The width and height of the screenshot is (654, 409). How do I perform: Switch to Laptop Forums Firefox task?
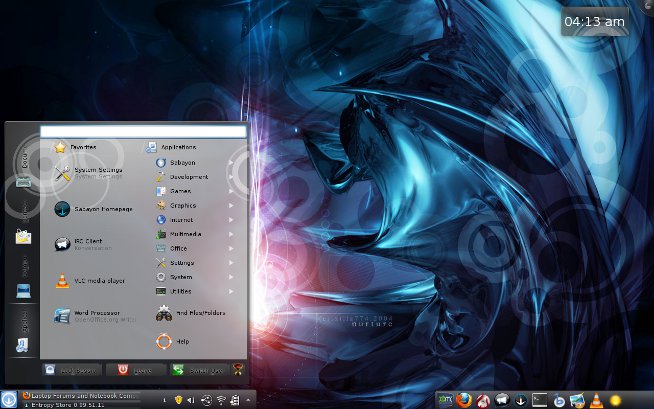click(x=79, y=395)
